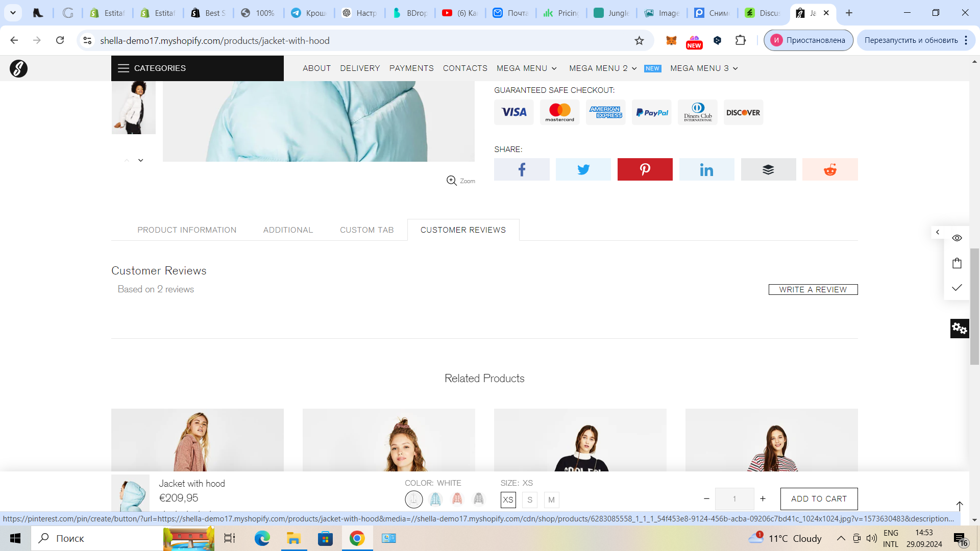Select the white jacket thumbnail image
Viewport: 980px width, 551px height.
pyautogui.click(x=134, y=108)
